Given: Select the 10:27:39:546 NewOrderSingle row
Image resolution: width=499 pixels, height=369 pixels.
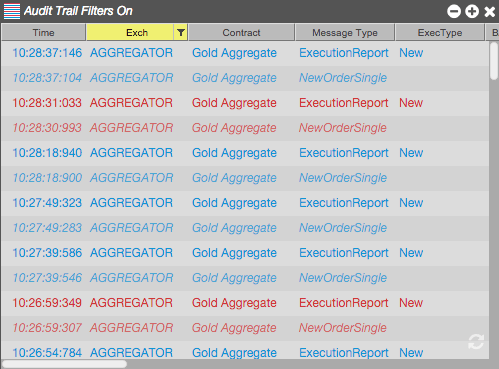Looking at the screenshot, I should (x=245, y=278).
